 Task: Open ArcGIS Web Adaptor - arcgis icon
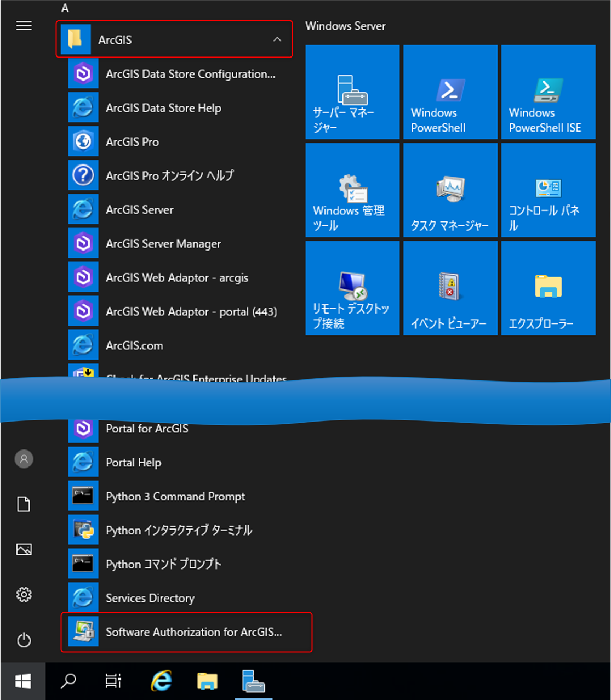pyautogui.click(x=83, y=277)
